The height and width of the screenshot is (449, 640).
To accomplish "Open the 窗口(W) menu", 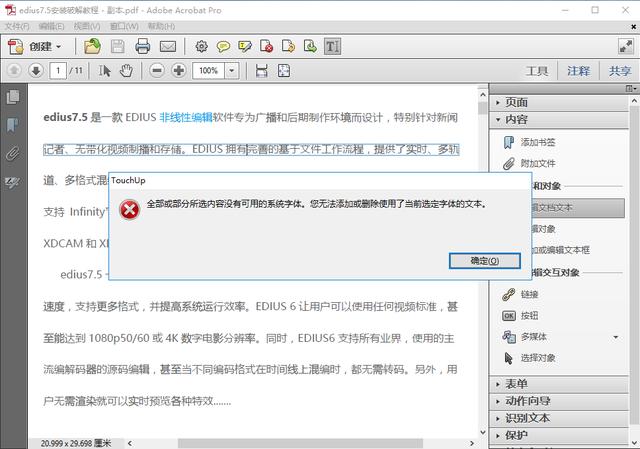I will (x=124, y=27).
